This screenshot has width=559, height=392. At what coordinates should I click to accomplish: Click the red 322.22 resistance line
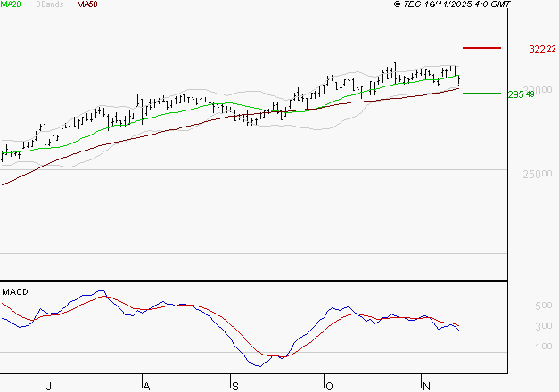coord(481,48)
